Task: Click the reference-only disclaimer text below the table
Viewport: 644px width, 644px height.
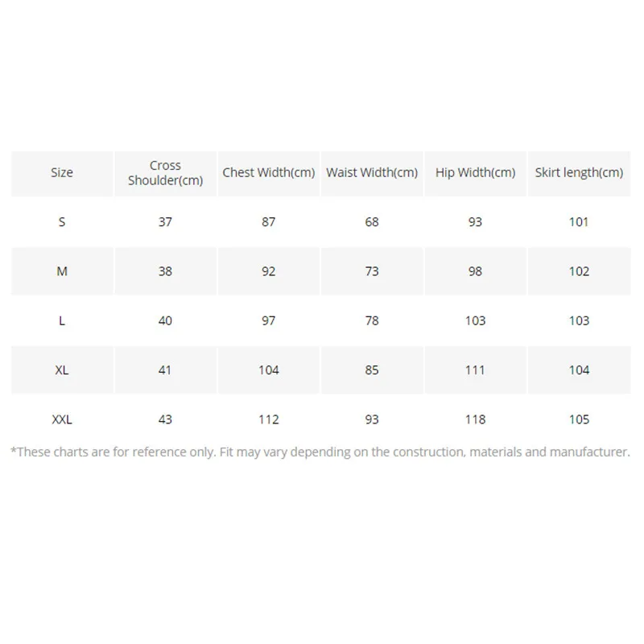Action: [x=320, y=452]
